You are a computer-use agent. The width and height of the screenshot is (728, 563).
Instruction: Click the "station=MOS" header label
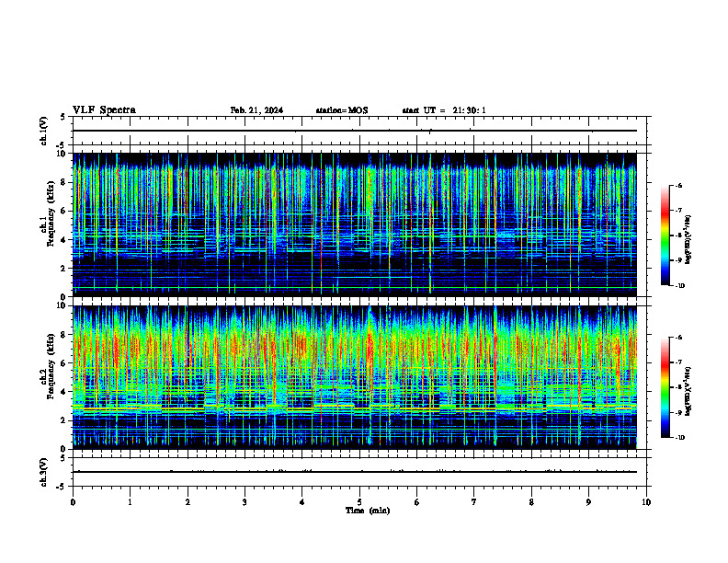click(342, 110)
